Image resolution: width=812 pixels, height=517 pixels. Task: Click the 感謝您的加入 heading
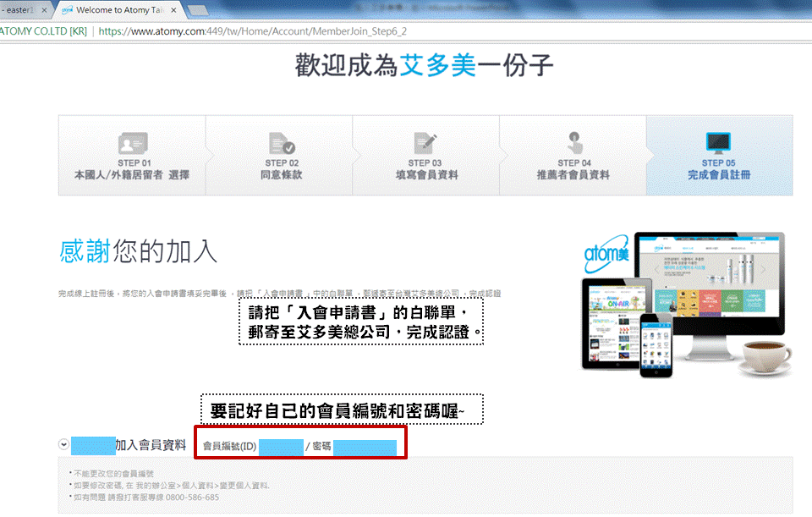tap(138, 251)
